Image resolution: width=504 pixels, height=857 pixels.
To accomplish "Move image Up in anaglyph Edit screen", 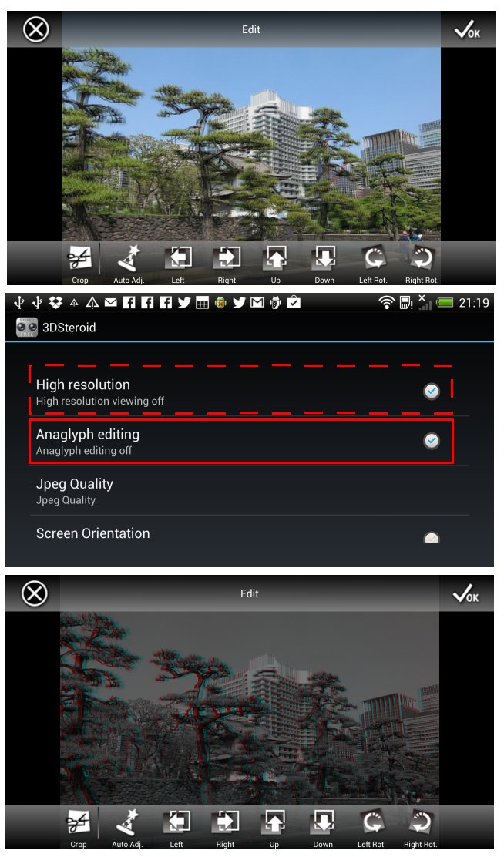I will (274, 828).
